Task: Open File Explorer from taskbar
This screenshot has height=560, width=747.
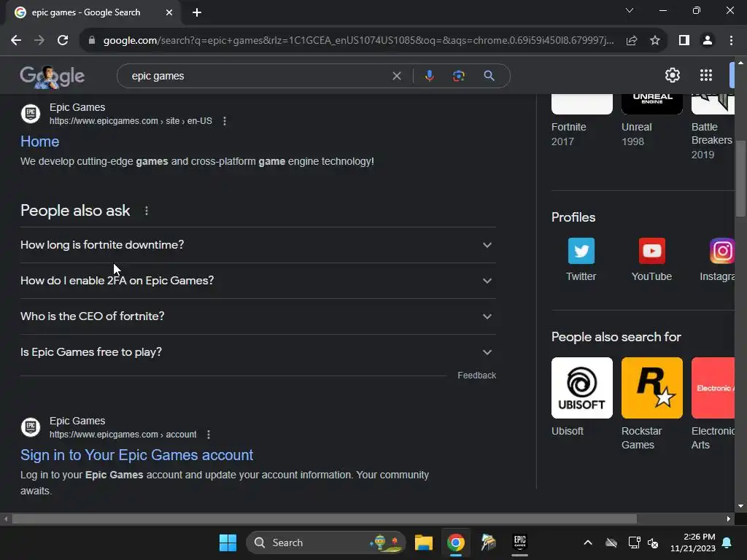Action: click(x=424, y=542)
